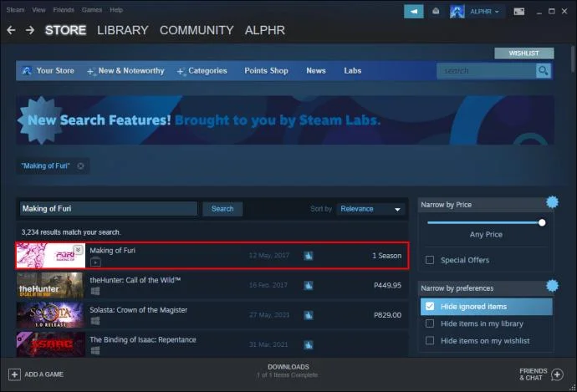Click the page vertical scrollbar
The image size is (577, 392).
pos(572,59)
